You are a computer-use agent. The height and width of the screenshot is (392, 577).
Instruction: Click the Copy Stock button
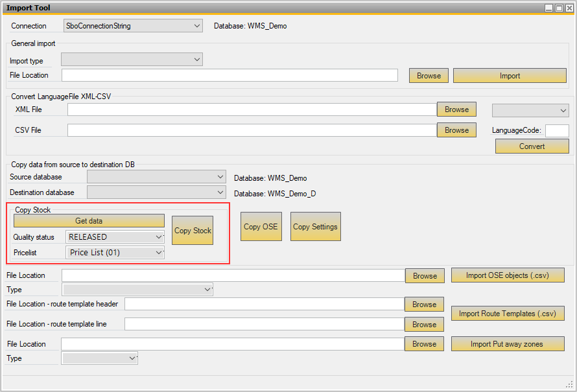(x=193, y=231)
